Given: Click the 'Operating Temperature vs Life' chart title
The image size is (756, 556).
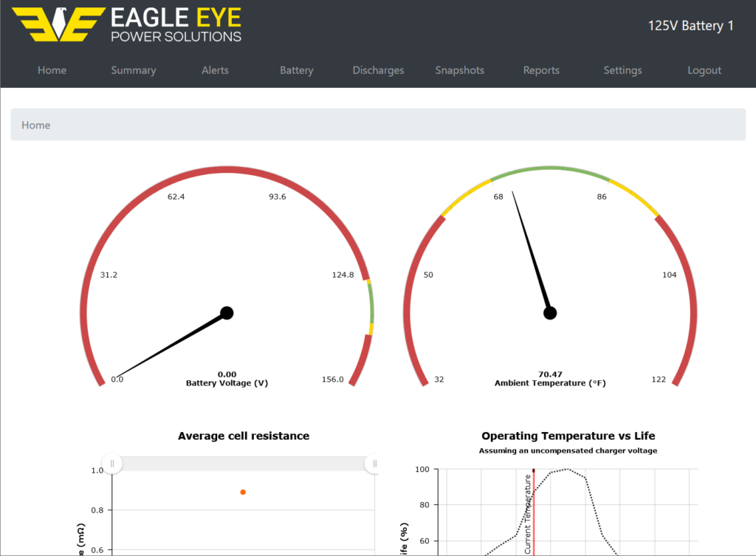Looking at the screenshot, I should click(x=568, y=436).
